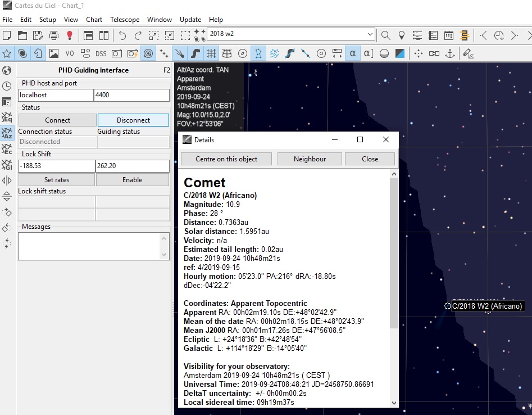Undo the last chart change

pos(122,35)
